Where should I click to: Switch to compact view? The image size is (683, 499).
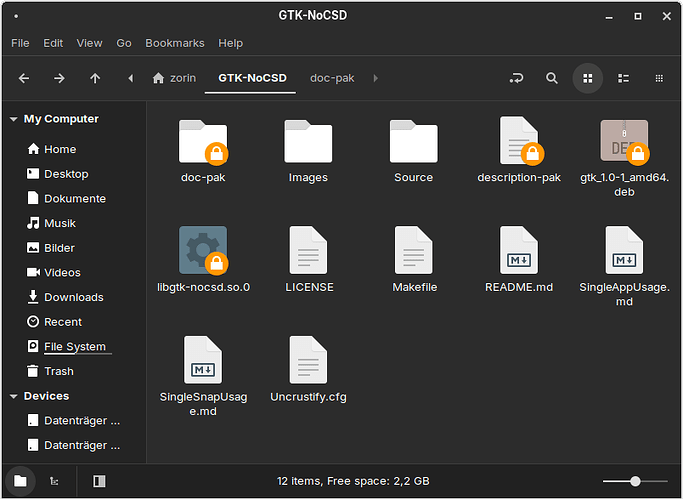659,78
